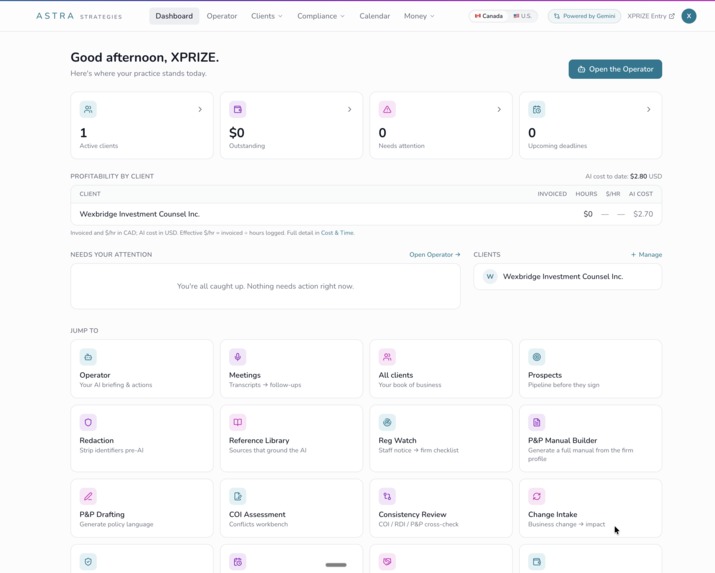Click the heart-shaped icon in bottom row

coord(387,562)
